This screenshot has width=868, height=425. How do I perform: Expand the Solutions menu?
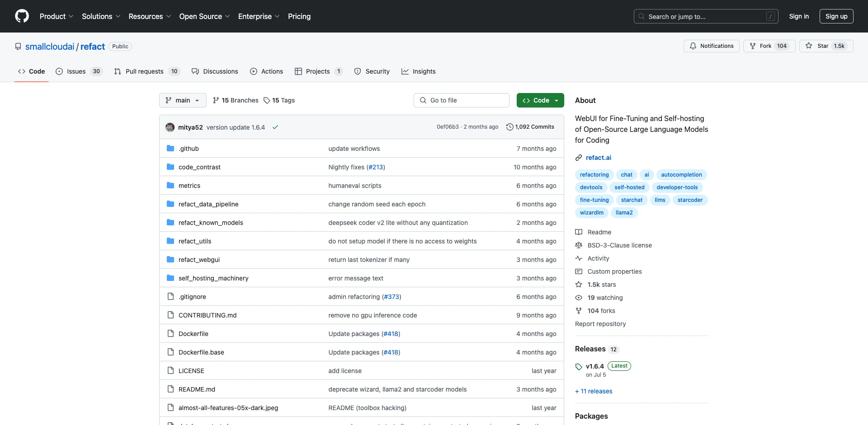click(x=101, y=16)
